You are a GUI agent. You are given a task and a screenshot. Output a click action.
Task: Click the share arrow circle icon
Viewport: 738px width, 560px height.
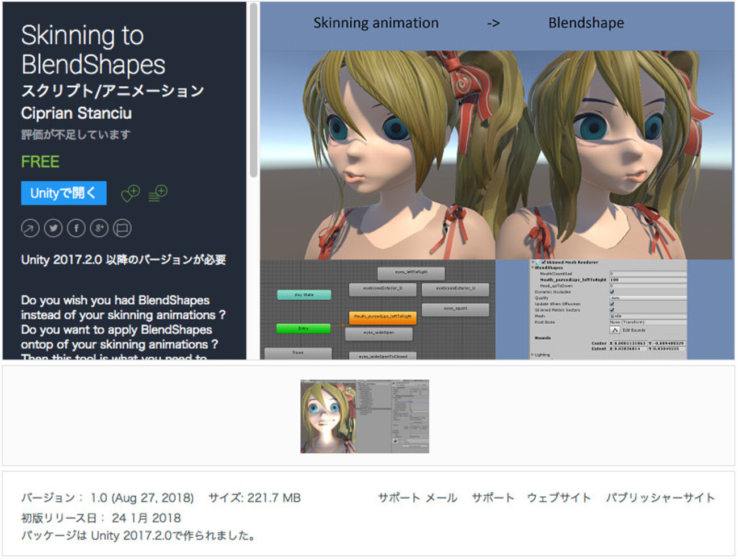30,228
